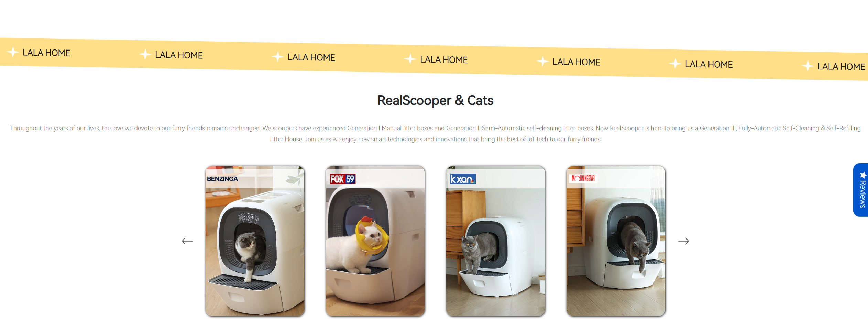Click the RealScooper & Cats heading
This screenshot has height=322, width=868.
pyautogui.click(x=435, y=101)
